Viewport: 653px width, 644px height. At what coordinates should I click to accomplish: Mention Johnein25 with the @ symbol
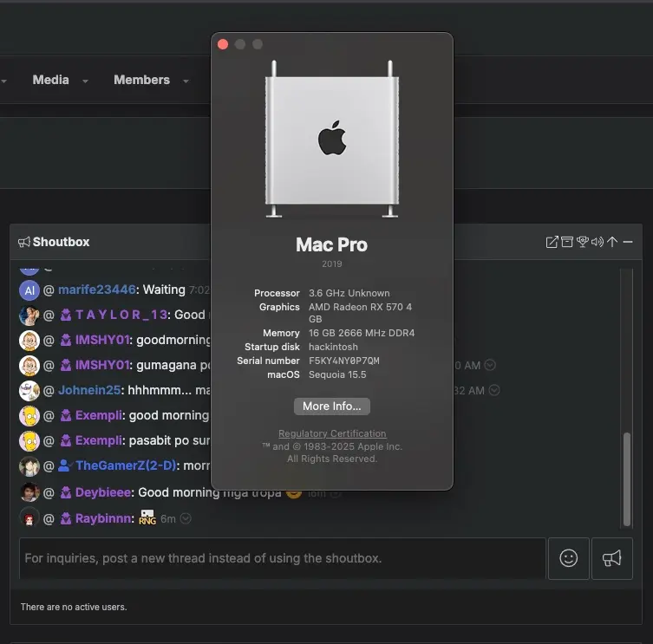click(49, 391)
